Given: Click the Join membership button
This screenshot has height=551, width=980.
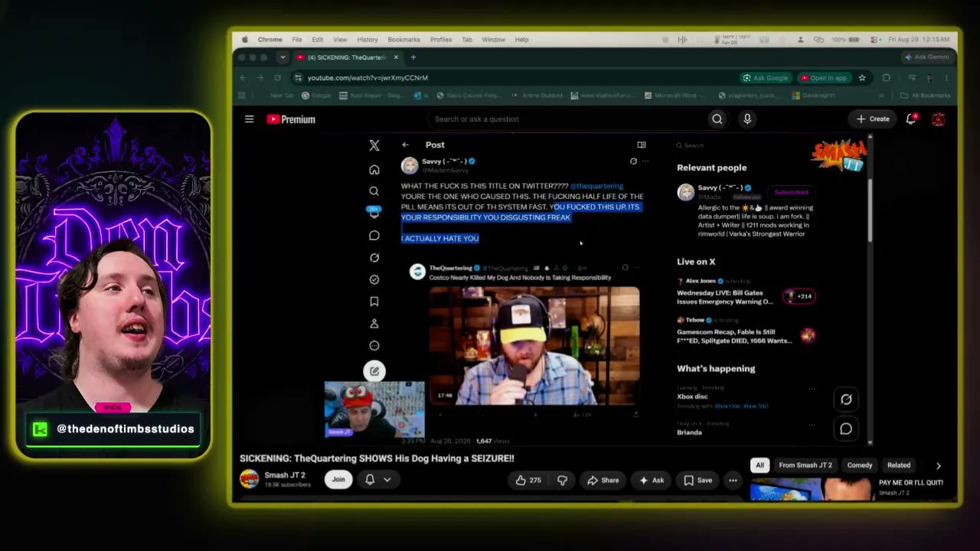Looking at the screenshot, I should point(338,480).
